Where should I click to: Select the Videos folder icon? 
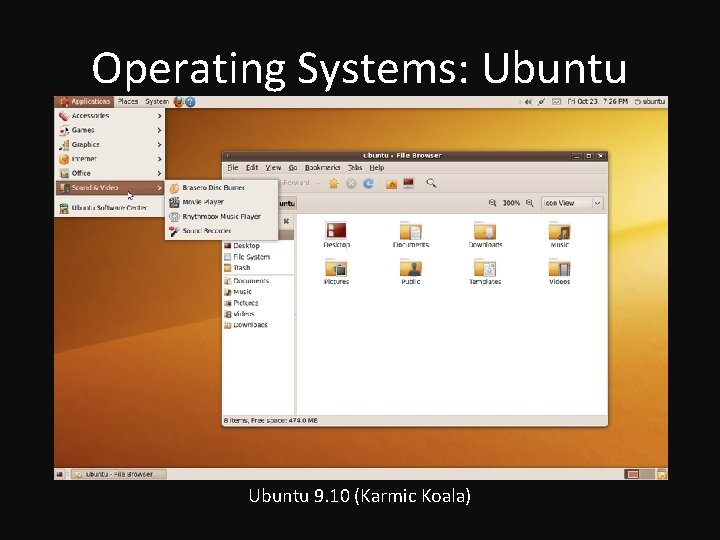559,271
